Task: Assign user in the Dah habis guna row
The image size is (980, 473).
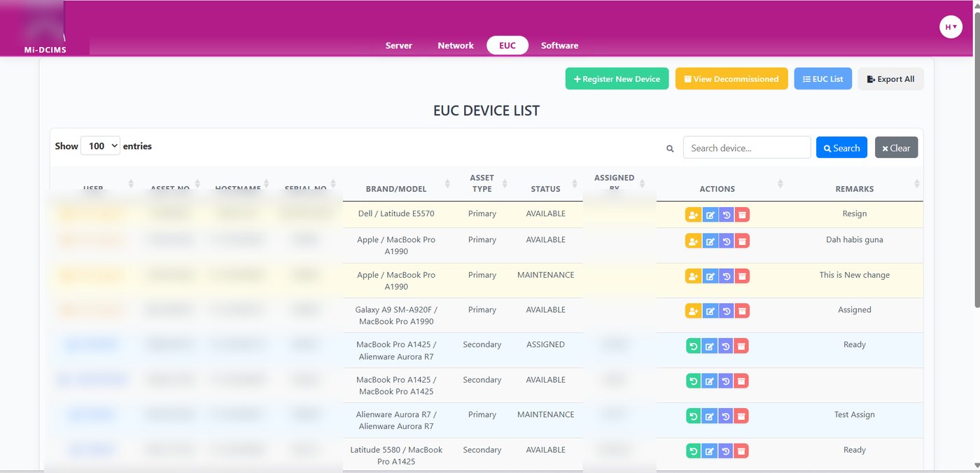Action: click(x=693, y=241)
